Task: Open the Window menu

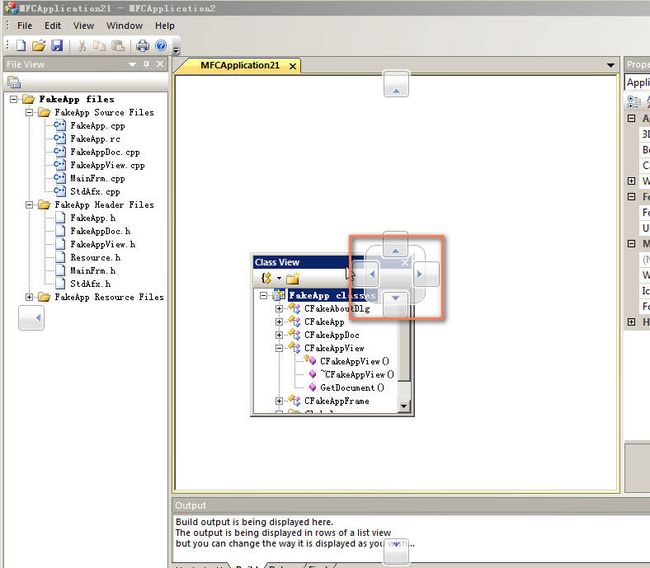Action: pyautogui.click(x=124, y=26)
